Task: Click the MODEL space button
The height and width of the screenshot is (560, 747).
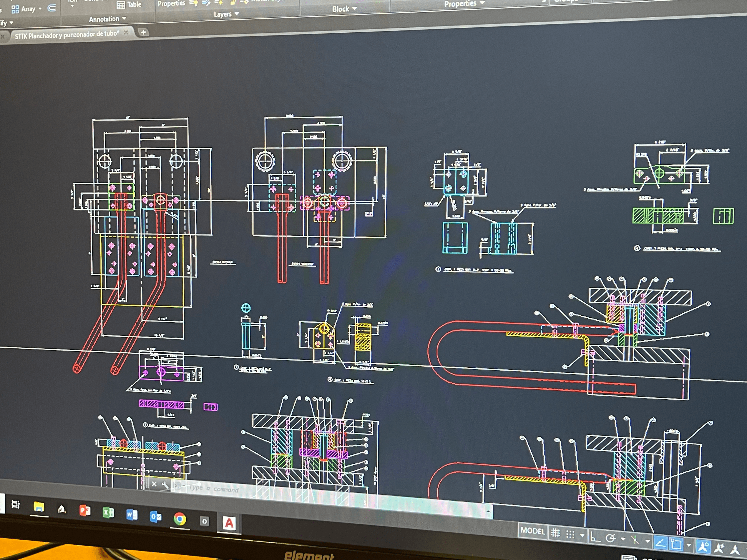Action: pos(533,531)
